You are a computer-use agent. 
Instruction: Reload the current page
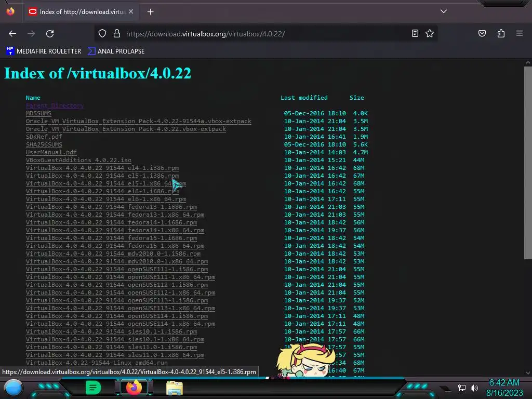(x=50, y=34)
